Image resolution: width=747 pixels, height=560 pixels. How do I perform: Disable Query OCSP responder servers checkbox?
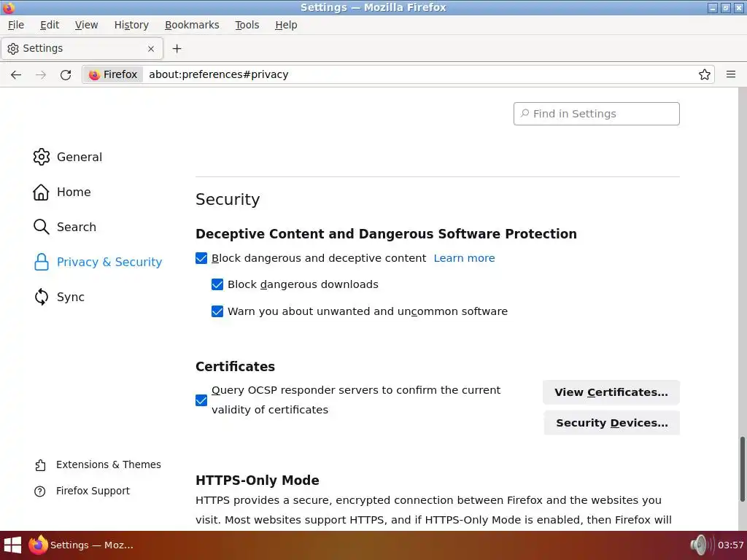pyautogui.click(x=201, y=400)
